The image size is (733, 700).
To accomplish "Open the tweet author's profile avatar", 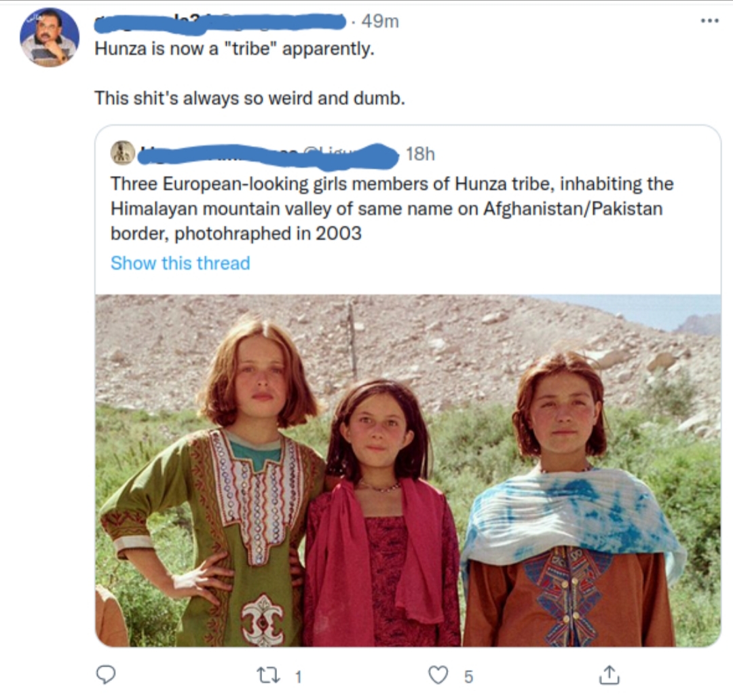I will [x=49, y=37].
